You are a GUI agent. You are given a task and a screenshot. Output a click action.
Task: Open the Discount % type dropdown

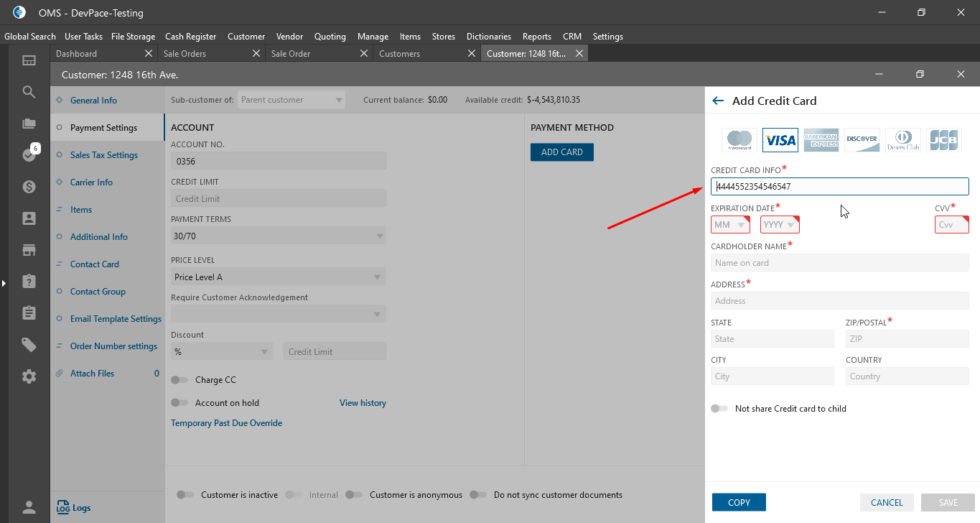(222, 351)
